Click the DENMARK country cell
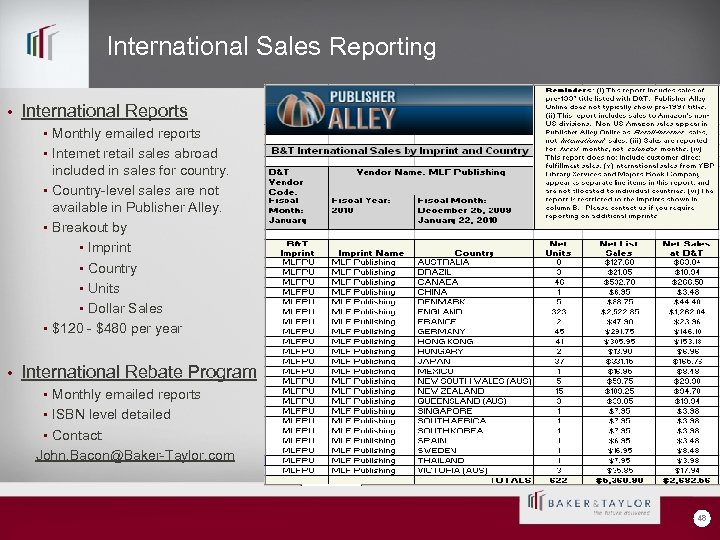This screenshot has width=720, height=540. [474, 302]
